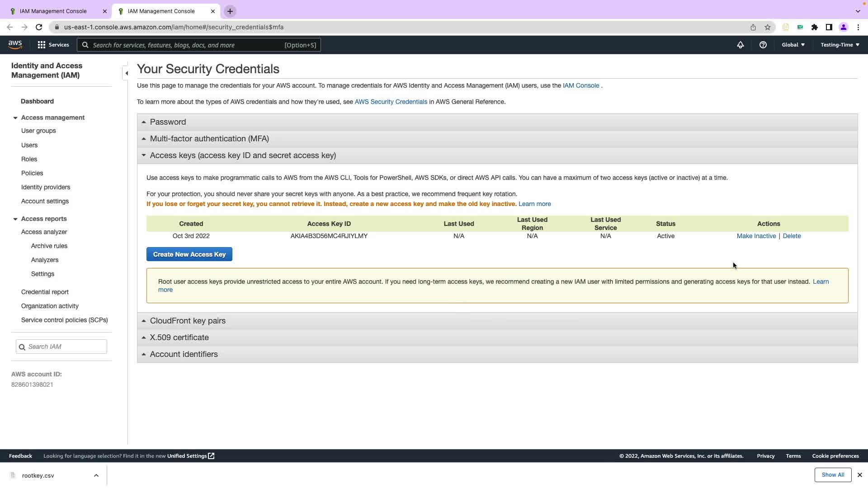Image resolution: width=868 pixels, height=488 pixels.
Task: Open Users in the IAM sidebar
Action: pyautogui.click(x=29, y=145)
